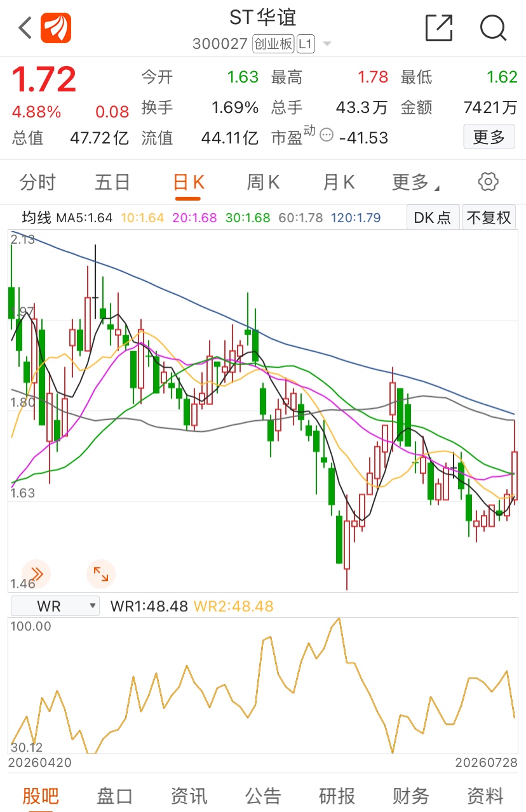The image size is (526, 812).
Task: Switch chart to fullscreen with diagonal-arrows icon
Action: pyautogui.click(x=101, y=574)
